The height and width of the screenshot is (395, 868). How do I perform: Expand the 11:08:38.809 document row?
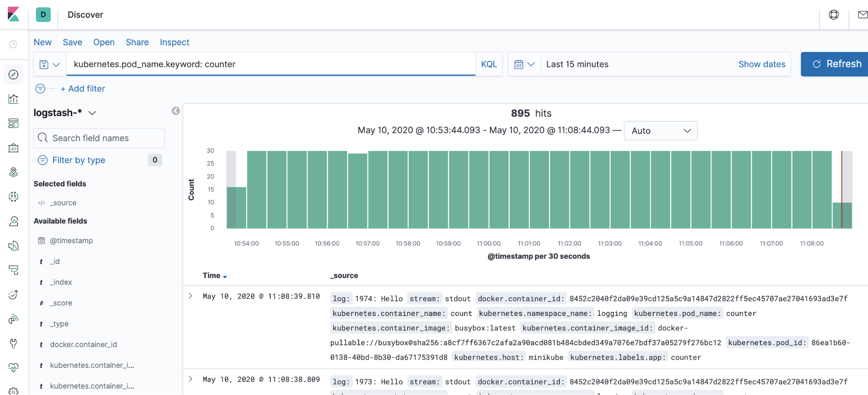pyautogui.click(x=190, y=379)
